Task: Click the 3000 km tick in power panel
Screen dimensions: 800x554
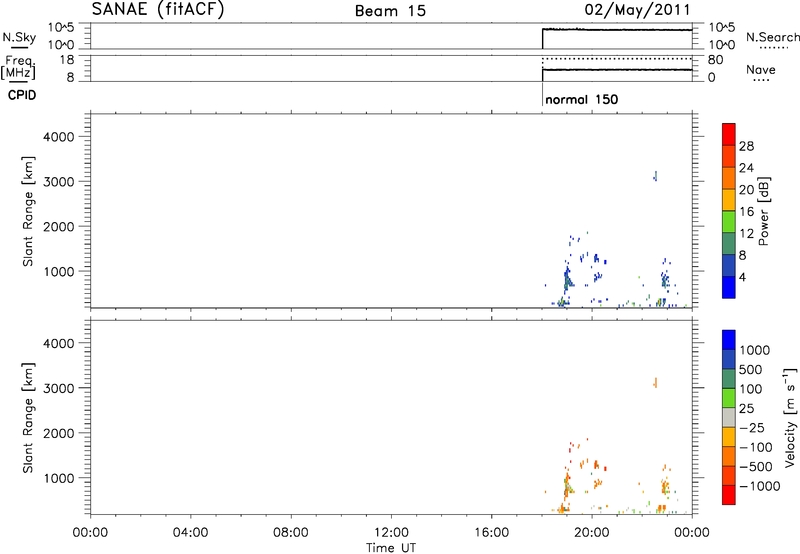Action: tap(59, 182)
